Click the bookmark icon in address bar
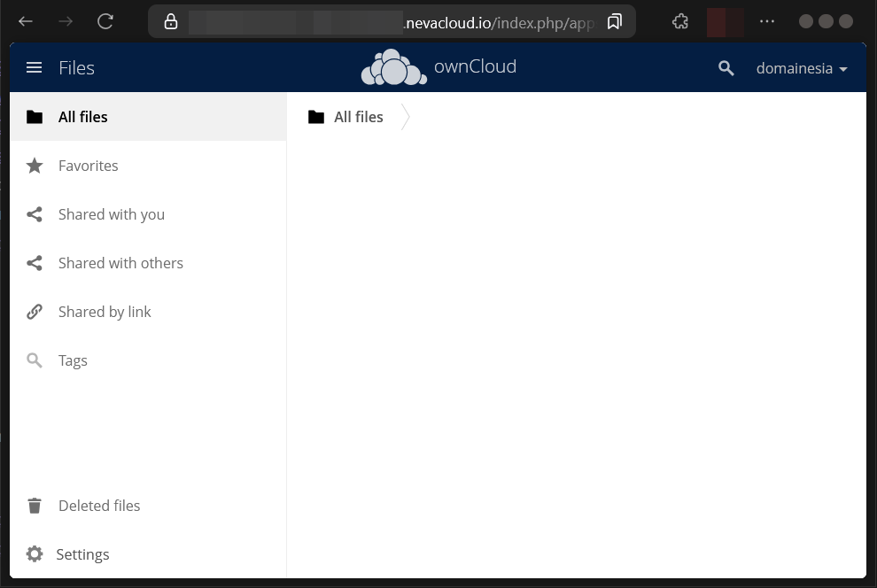The width and height of the screenshot is (877, 588). tap(614, 22)
